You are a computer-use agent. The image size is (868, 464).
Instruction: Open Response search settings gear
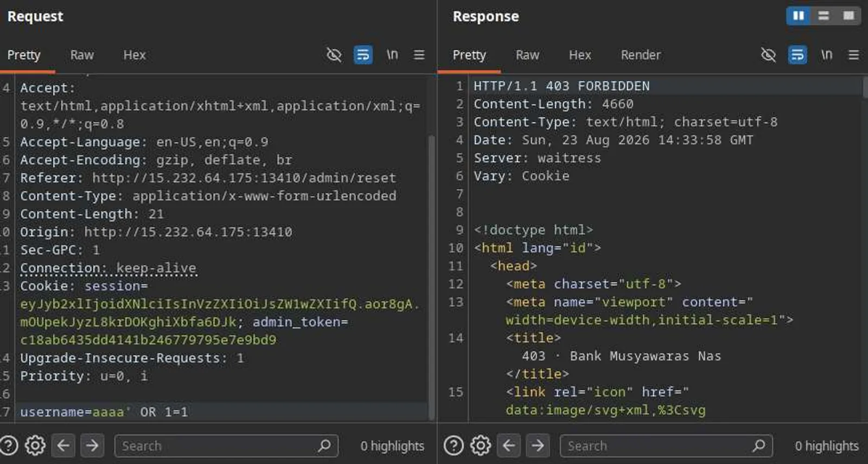click(481, 446)
